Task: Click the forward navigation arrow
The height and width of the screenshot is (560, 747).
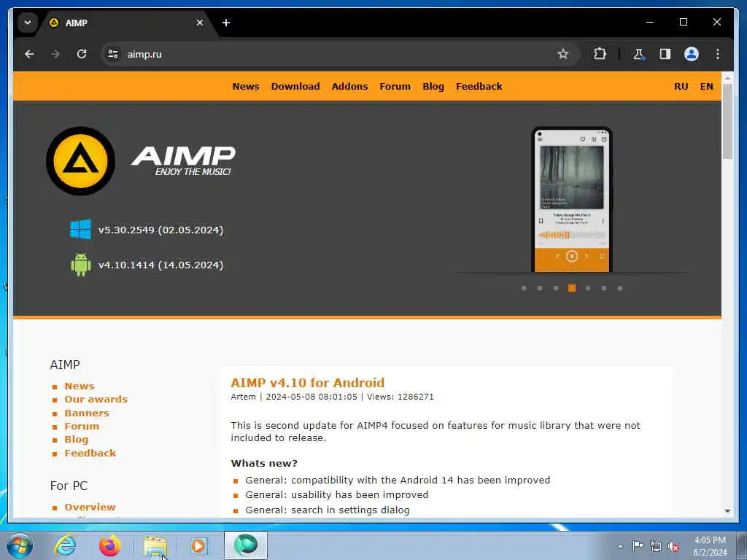Action: pos(55,54)
